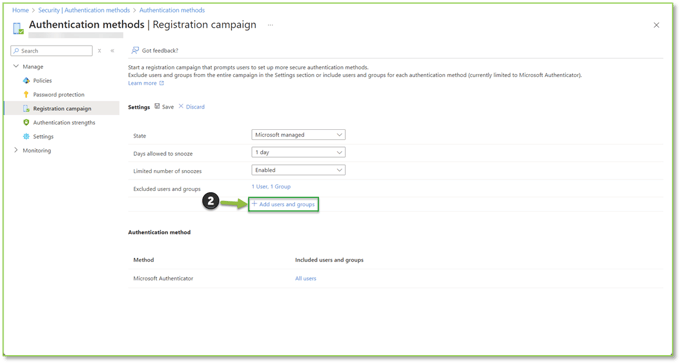Click the Policies icon in sidebar
Screen dimensions: 681x364
coord(26,81)
